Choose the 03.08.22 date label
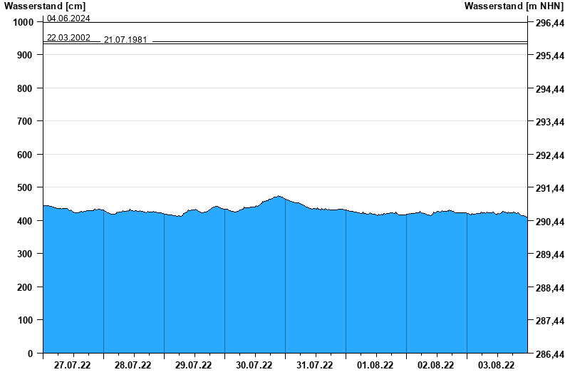The image size is (570, 392). point(497,366)
